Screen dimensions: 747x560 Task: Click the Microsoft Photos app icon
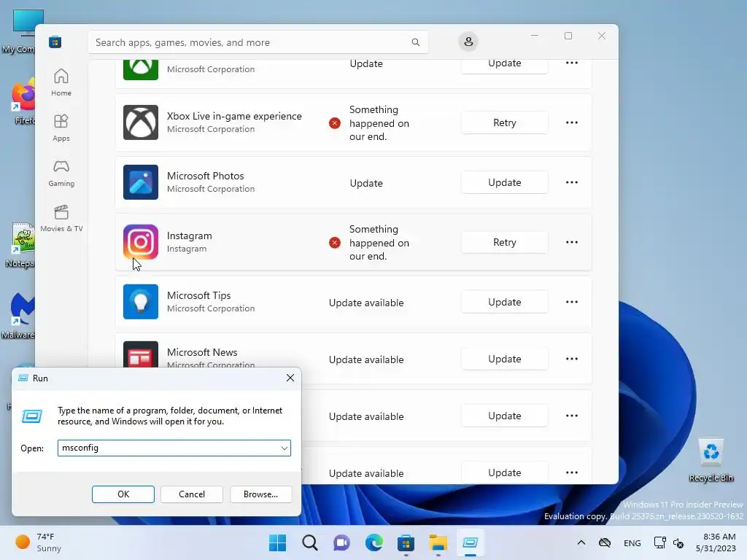[141, 182]
